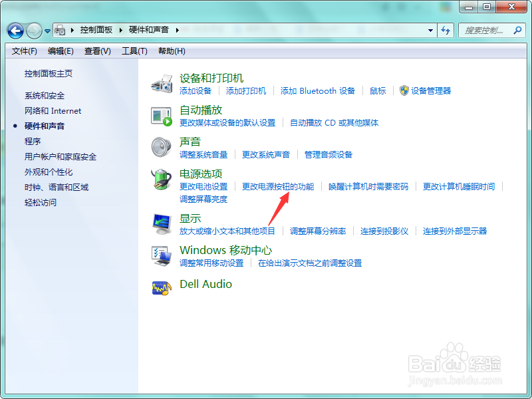The image size is (532, 399).
Task: Click the 调整屏幕分辨率 link
Action: [x=318, y=231]
